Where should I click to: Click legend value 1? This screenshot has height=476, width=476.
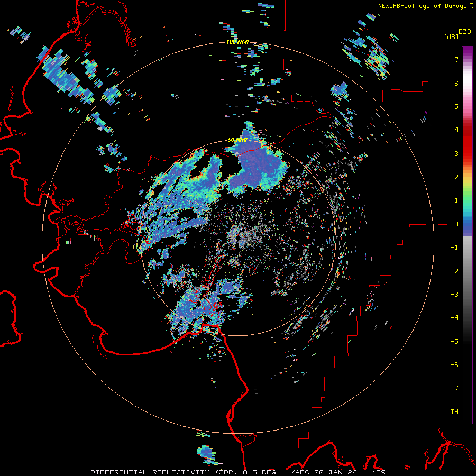pos(456,200)
